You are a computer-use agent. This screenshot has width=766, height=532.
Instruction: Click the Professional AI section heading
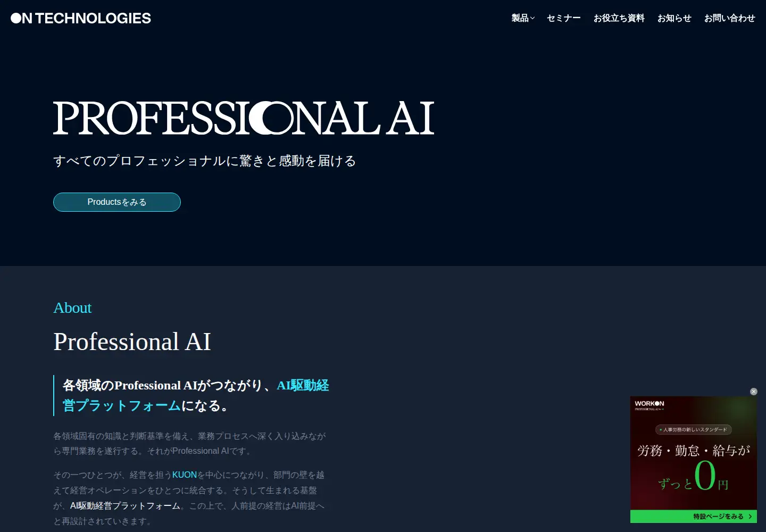point(132,342)
